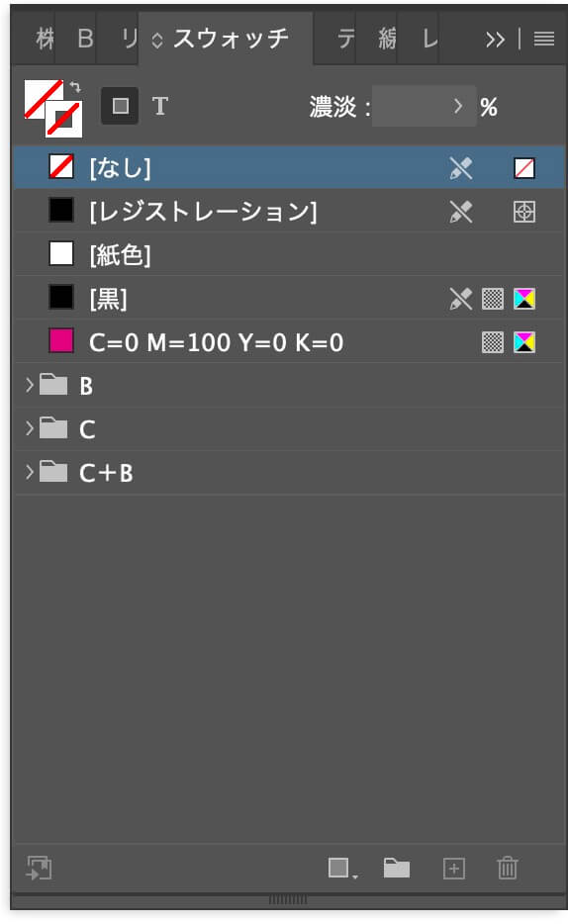
Task: Select the magenta C=0 M=100 swatch
Action: pyautogui.click(x=289, y=341)
